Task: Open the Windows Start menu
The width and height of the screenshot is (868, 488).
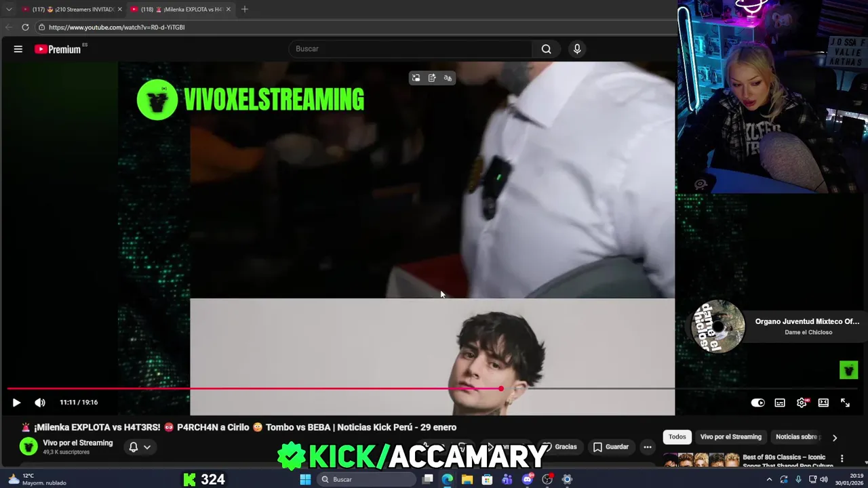Action: 305,479
